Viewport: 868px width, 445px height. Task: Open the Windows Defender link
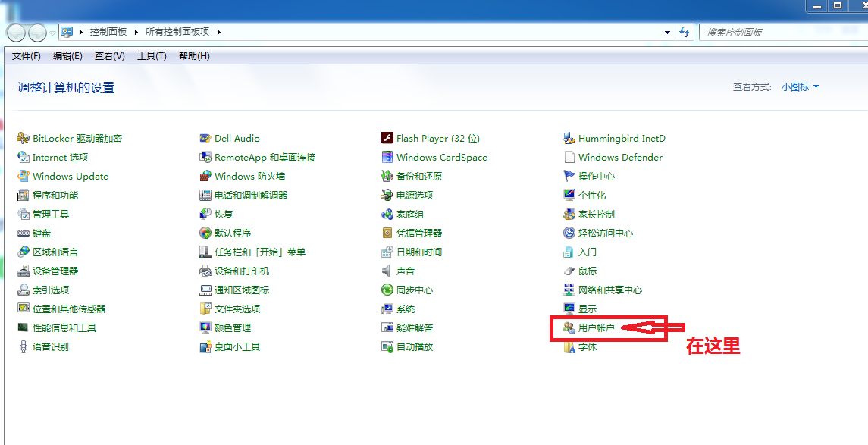click(x=620, y=158)
